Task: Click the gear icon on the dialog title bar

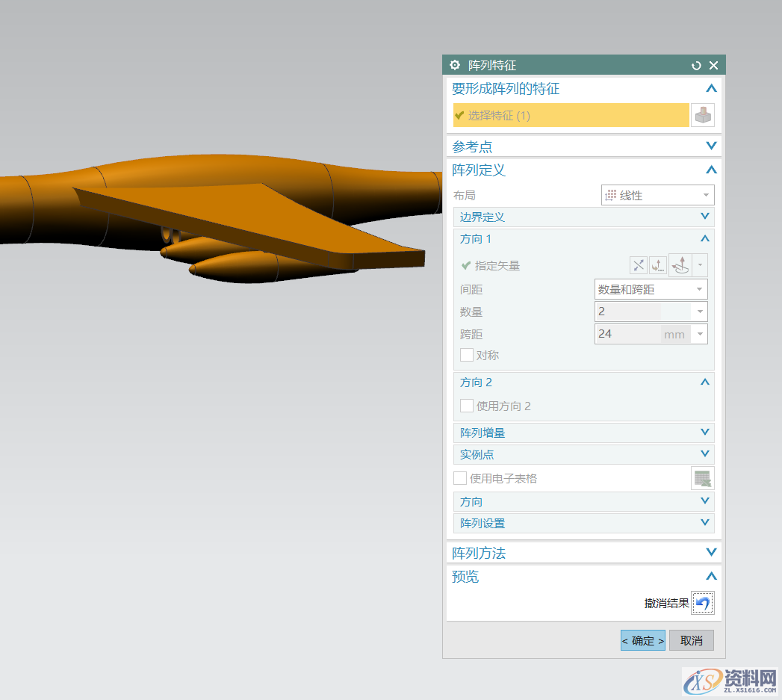Action: [455, 65]
